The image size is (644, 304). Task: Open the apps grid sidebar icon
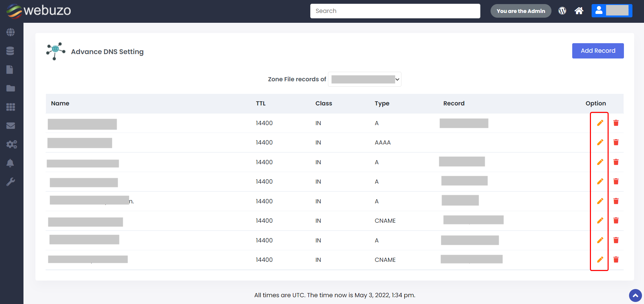tap(11, 107)
